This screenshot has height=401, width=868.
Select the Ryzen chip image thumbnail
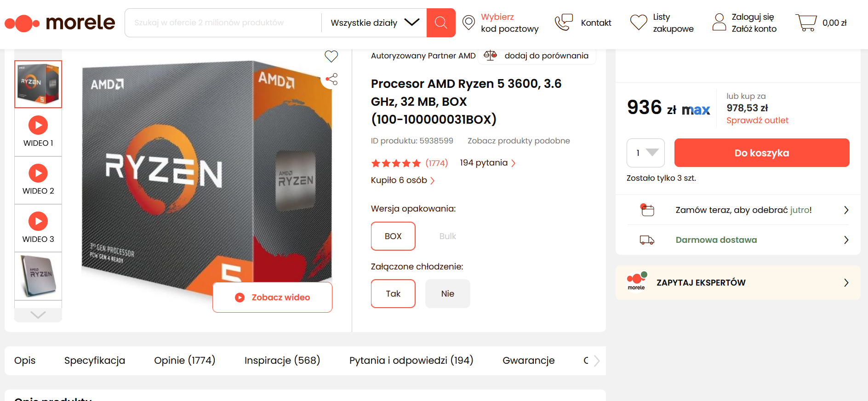point(38,276)
